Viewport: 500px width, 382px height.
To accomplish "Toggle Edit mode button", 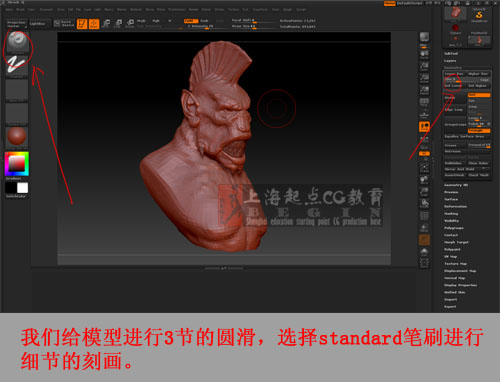I will point(82,24).
